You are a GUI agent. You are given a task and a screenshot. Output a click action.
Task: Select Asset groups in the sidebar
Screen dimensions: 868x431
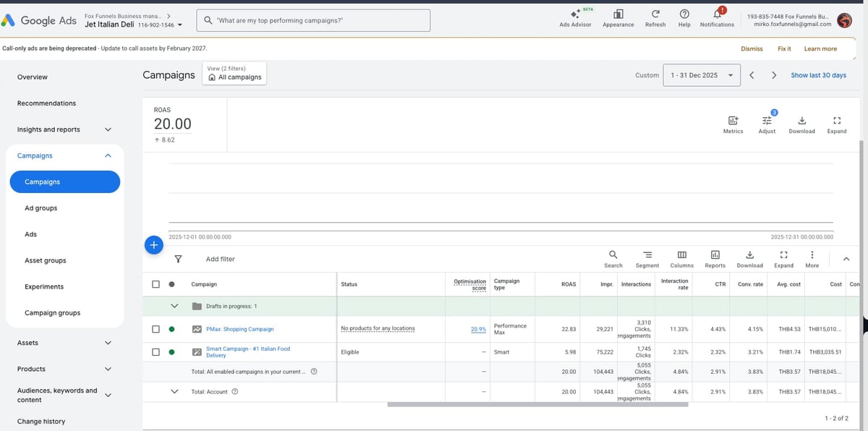tap(46, 260)
